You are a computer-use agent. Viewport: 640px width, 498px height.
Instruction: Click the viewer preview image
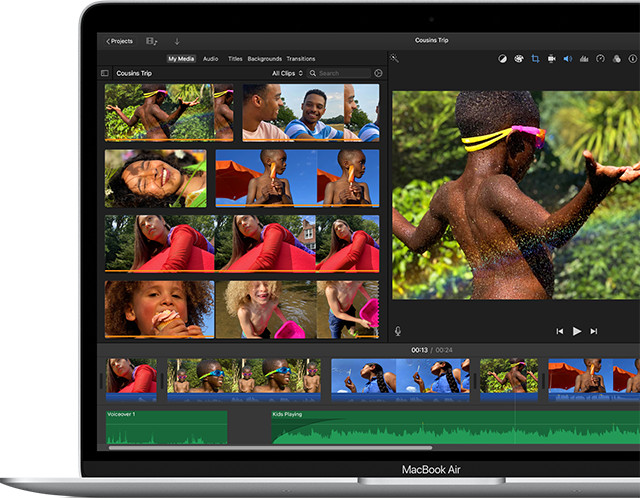pyautogui.click(x=516, y=195)
